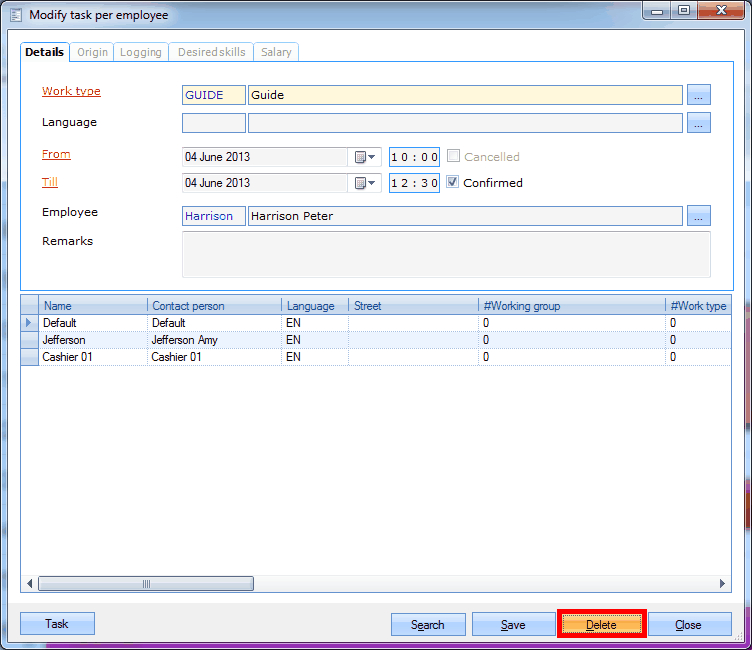Untick the Confirmed checkbox
752x650 pixels.
coord(453,182)
